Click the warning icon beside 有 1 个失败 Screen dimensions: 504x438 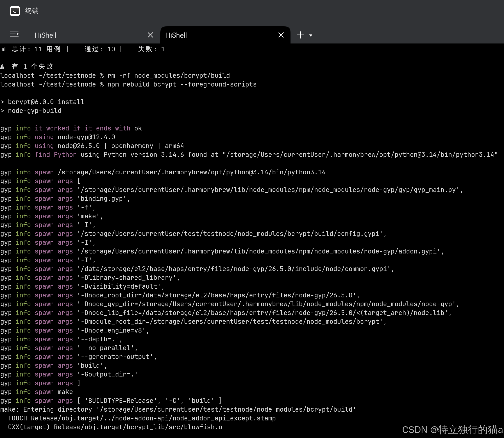2,66
